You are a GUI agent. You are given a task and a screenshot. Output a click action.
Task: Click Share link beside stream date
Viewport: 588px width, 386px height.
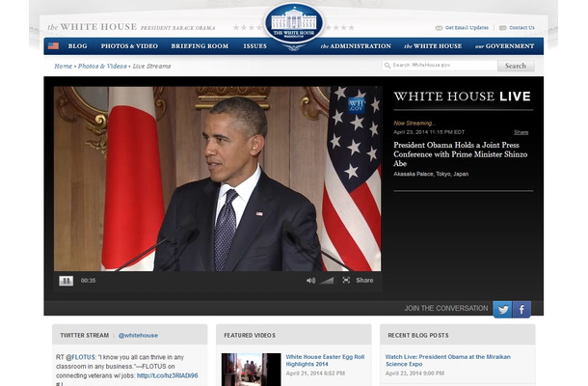(x=521, y=132)
